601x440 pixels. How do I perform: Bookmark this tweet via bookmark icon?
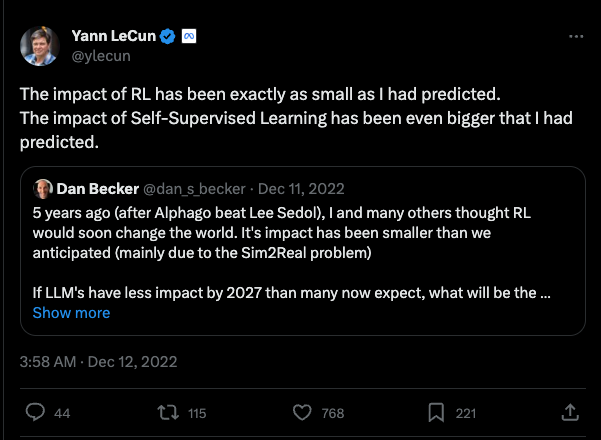pos(436,413)
